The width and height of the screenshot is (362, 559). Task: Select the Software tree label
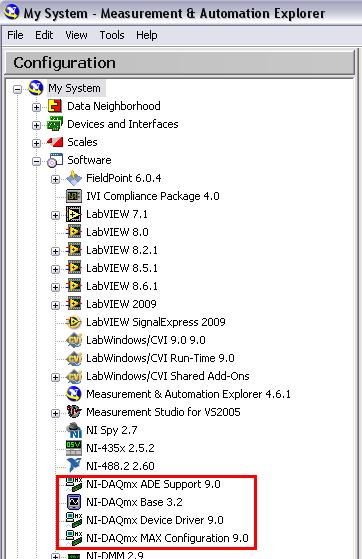tap(89, 160)
